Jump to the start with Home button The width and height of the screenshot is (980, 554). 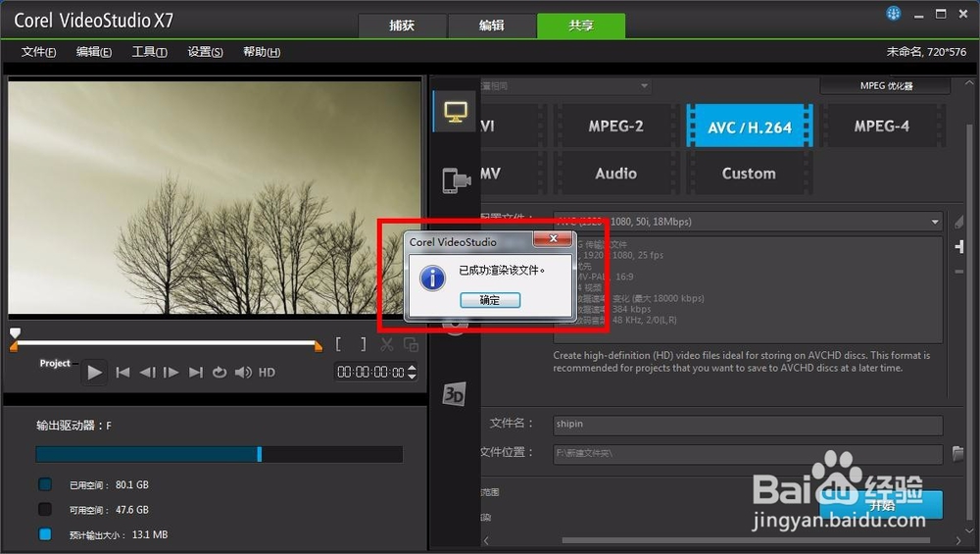123,373
